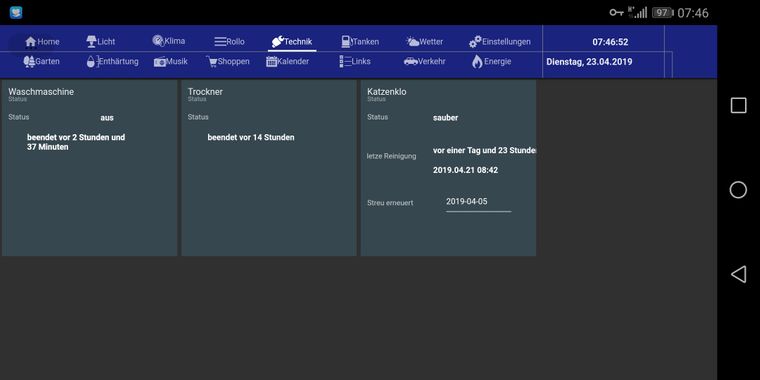Click the Verkehr car icon
The image size is (760, 380).
point(411,62)
